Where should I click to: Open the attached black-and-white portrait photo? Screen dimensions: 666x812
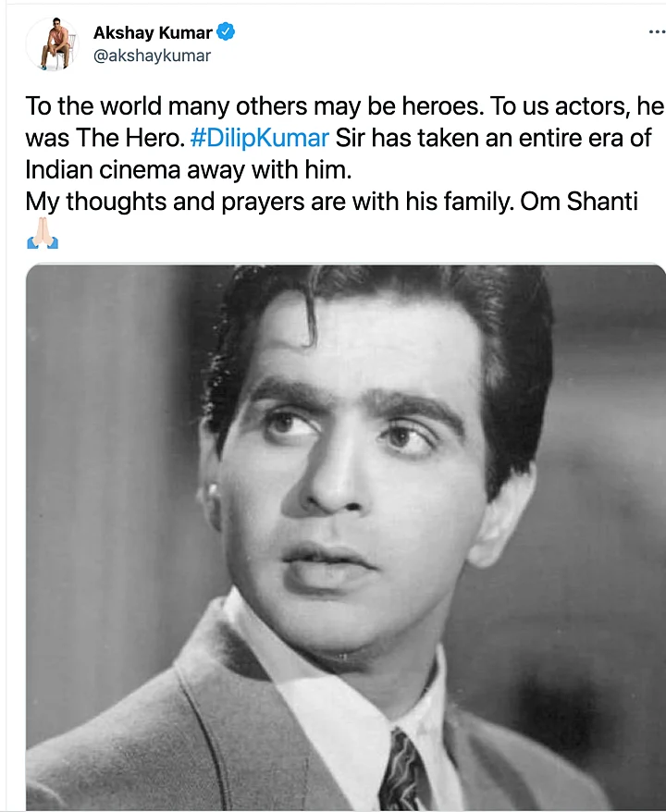point(345,537)
